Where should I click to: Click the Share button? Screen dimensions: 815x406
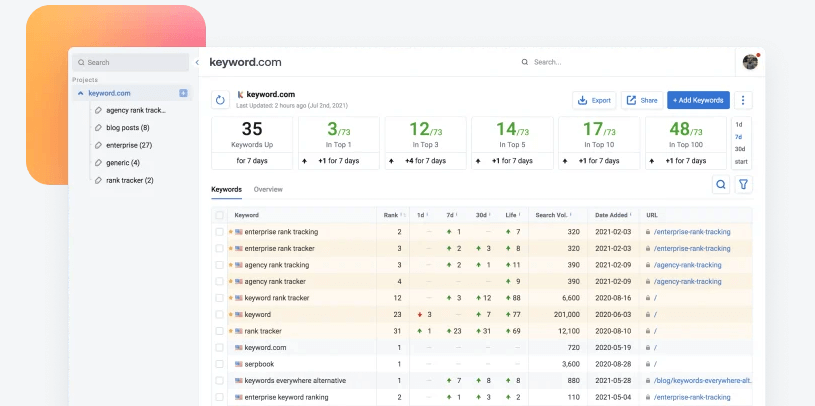pyautogui.click(x=642, y=100)
